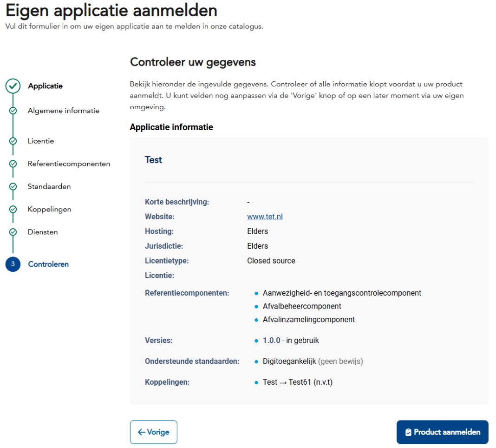This screenshot has width=496, height=448.
Task: Click the step 3 circle icon
Action: pos(13,264)
